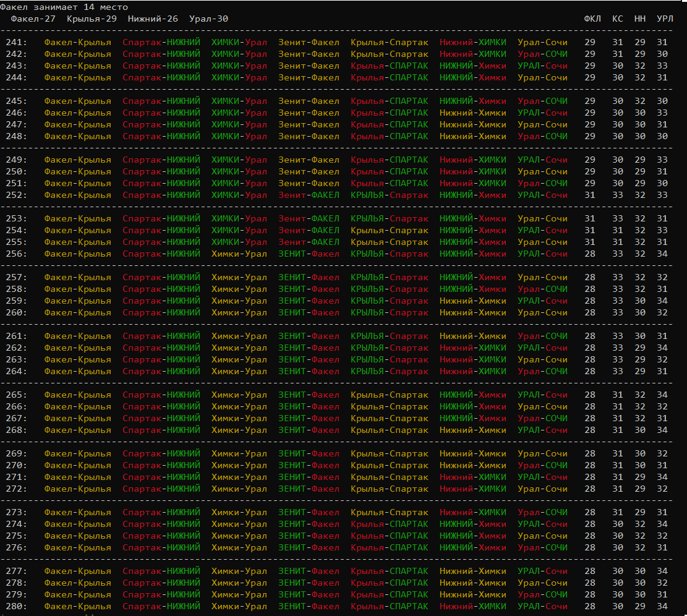Select 'Урал-СОЧИ' in row 251

[x=542, y=183]
